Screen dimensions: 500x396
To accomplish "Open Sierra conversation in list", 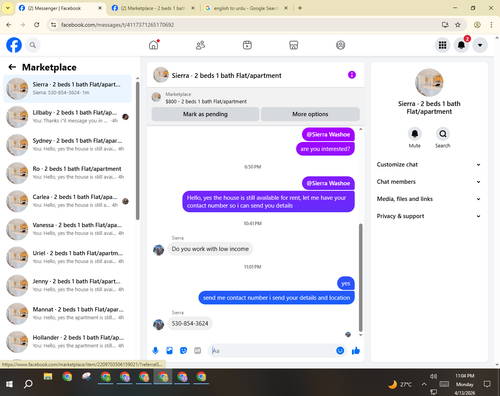I will click(68, 89).
